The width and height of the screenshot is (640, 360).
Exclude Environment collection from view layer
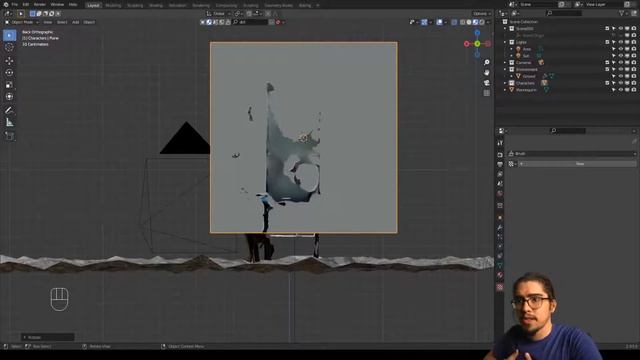point(607,69)
